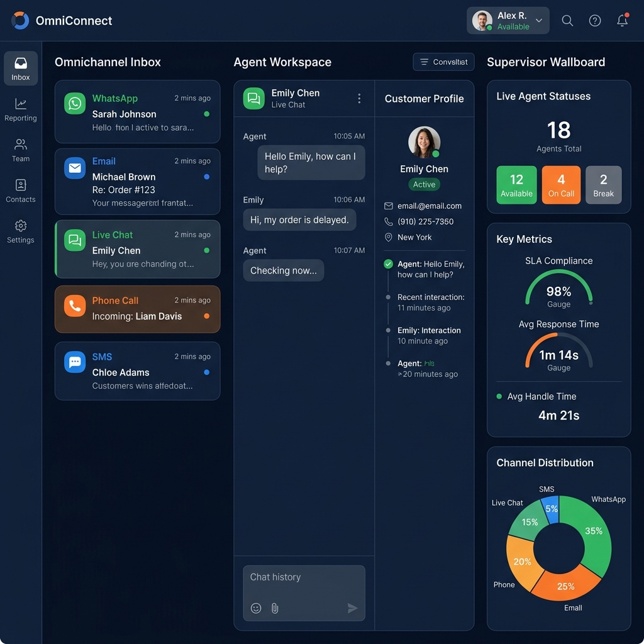Image resolution: width=644 pixels, height=644 pixels.
Task: Open the emoji picker smiley icon
Action: 256,608
